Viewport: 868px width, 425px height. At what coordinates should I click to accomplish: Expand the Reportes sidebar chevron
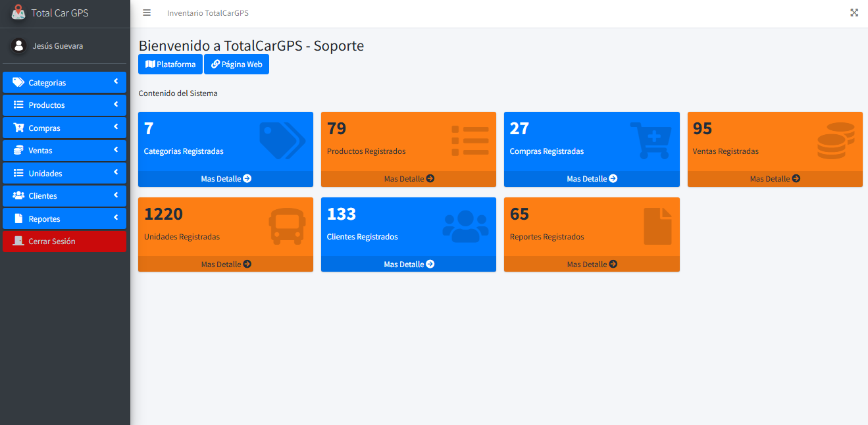[116, 218]
